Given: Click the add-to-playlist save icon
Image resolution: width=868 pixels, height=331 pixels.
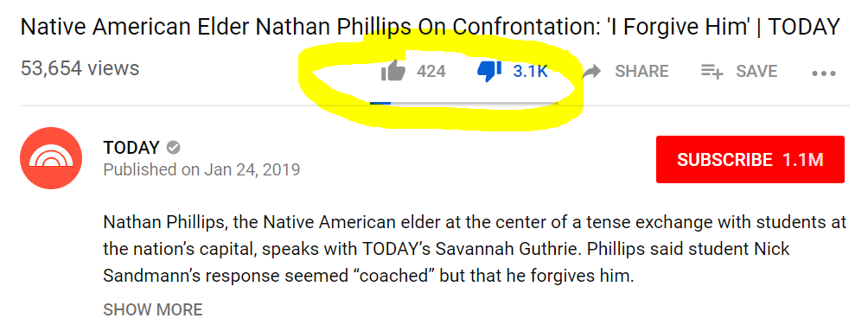Looking at the screenshot, I should (x=712, y=72).
